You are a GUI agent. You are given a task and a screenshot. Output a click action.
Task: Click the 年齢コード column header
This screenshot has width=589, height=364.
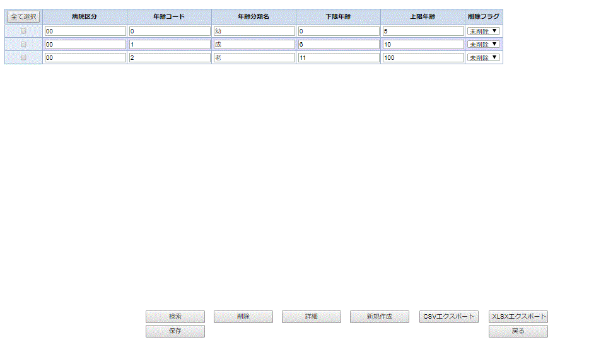tap(169, 17)
